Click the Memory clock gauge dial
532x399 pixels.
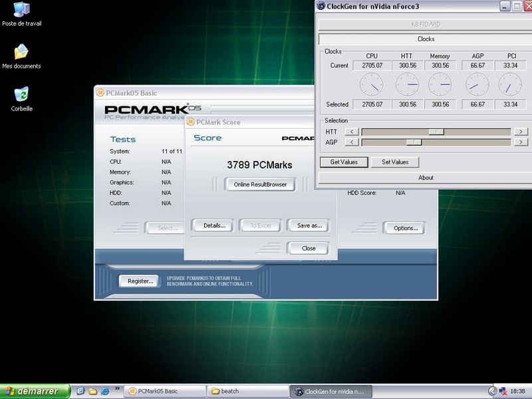click(x=440, y=85)
